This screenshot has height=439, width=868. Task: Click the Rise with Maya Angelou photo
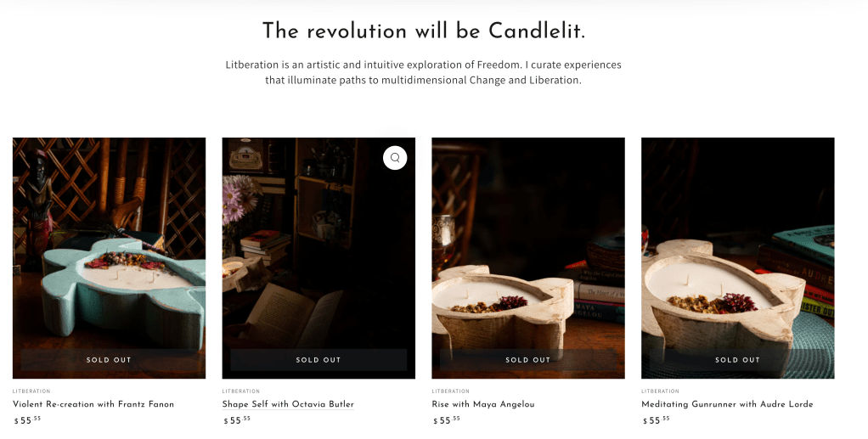coord(528,255)
